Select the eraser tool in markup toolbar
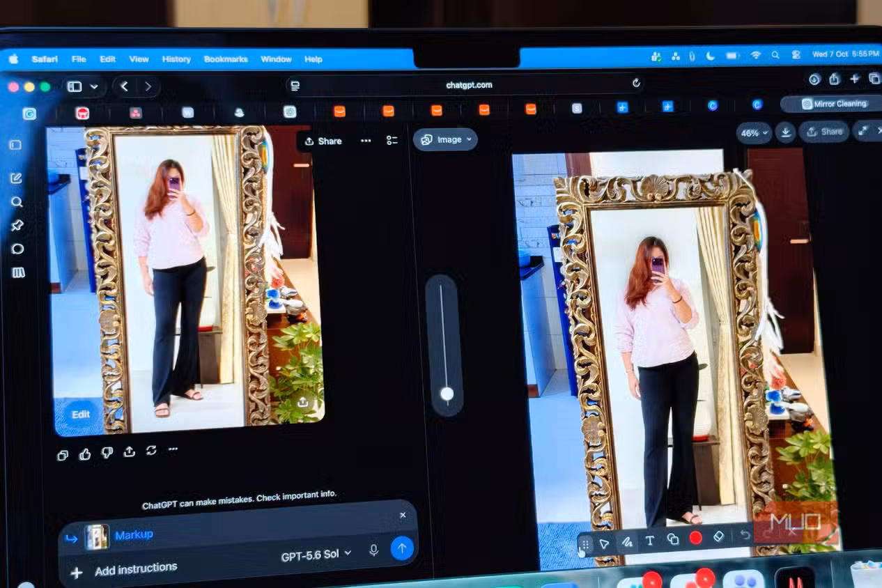This screenshot has width=882, height=588. click(x=719, y=536)
